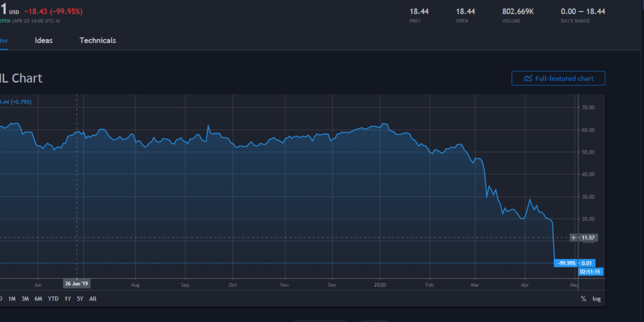Switch to the Ideas tab
This screenshot has width=644, height=322.
[x=44, y=40]
